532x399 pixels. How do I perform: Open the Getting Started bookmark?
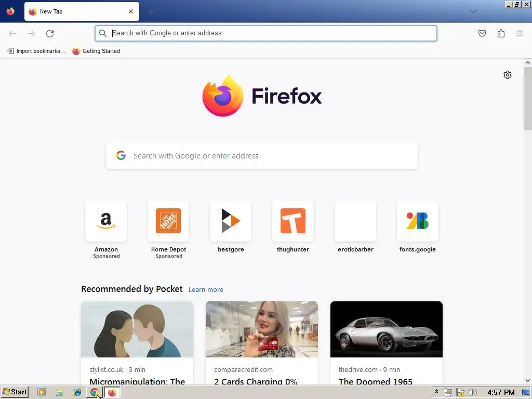point(96,51)
